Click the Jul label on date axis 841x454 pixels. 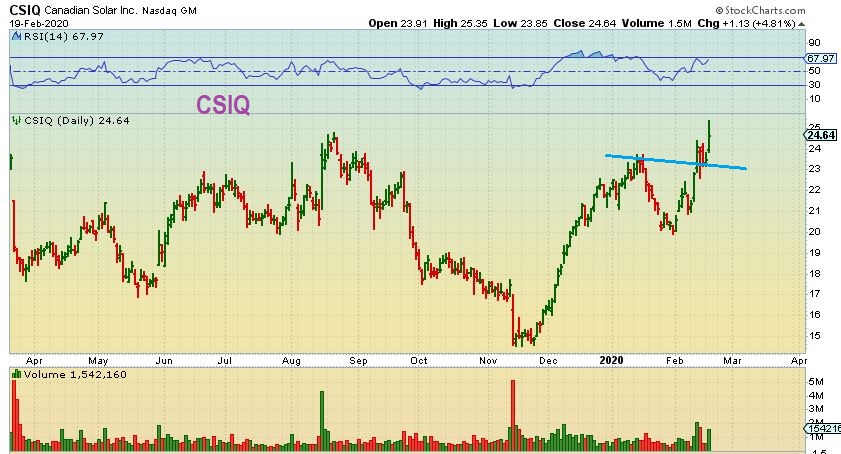click(x=225, y=361)
